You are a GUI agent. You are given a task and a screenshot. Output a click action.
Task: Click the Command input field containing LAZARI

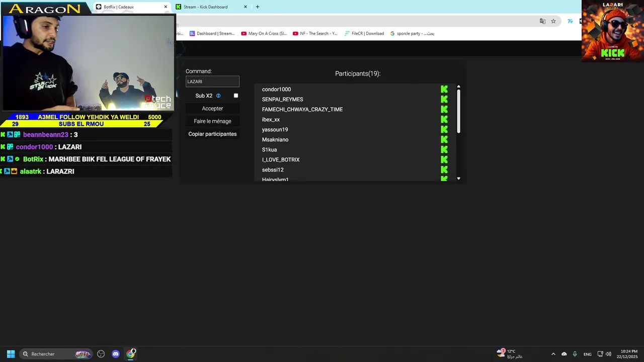pos(212,81)
